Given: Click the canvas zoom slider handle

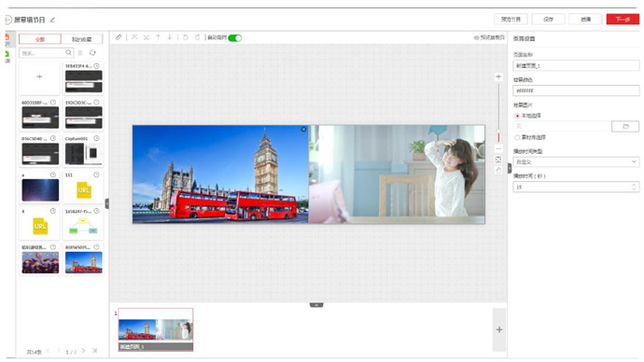Looking at the screenshot, I should 498,132.
